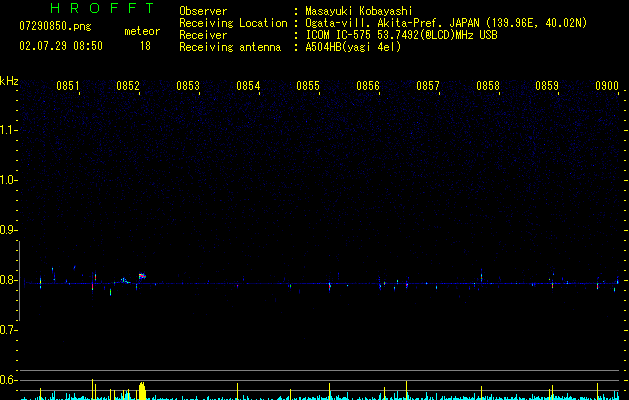Select the observer name Masayuki Kobayashi

point(359,11)
